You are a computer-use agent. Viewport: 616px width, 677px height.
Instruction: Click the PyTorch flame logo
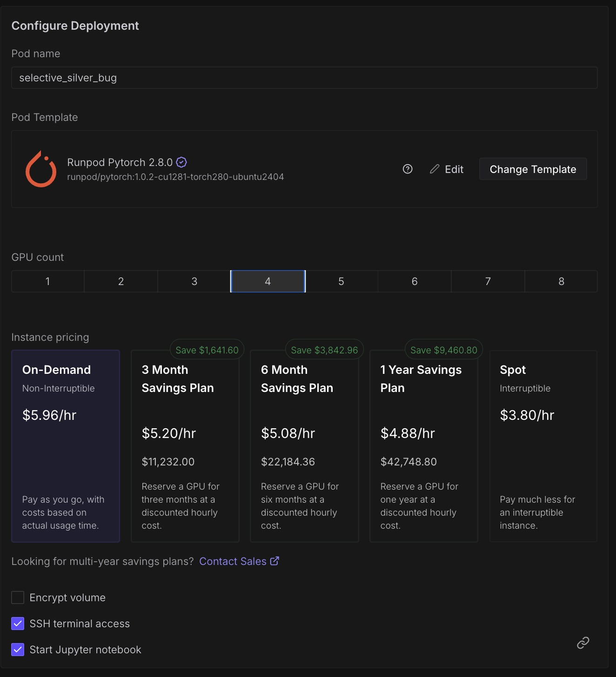pos(41,169)
